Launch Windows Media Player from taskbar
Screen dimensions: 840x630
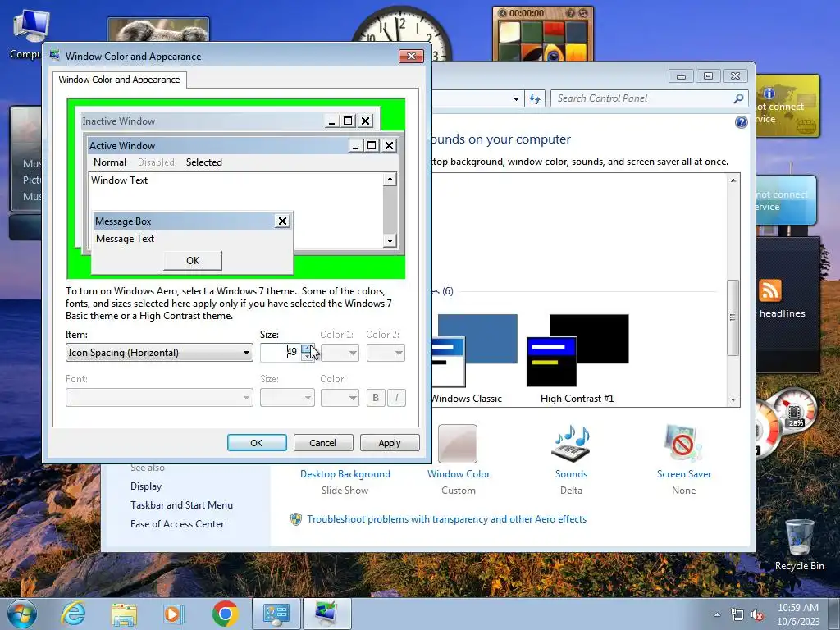(173, 614)
